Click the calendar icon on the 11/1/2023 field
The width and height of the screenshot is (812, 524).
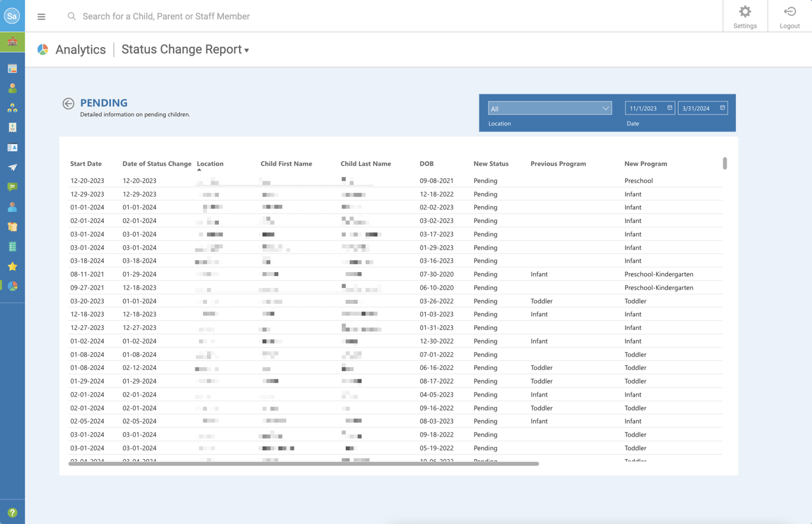(x=669, y=108)
